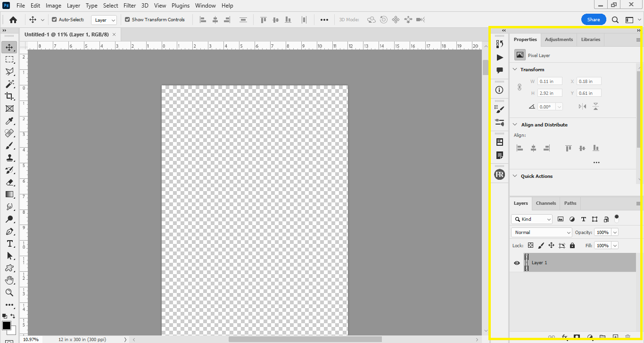Select the Eyedropper tool
Image resolution: width=644 pixels, height=343 pixels.
click(9, 121)
